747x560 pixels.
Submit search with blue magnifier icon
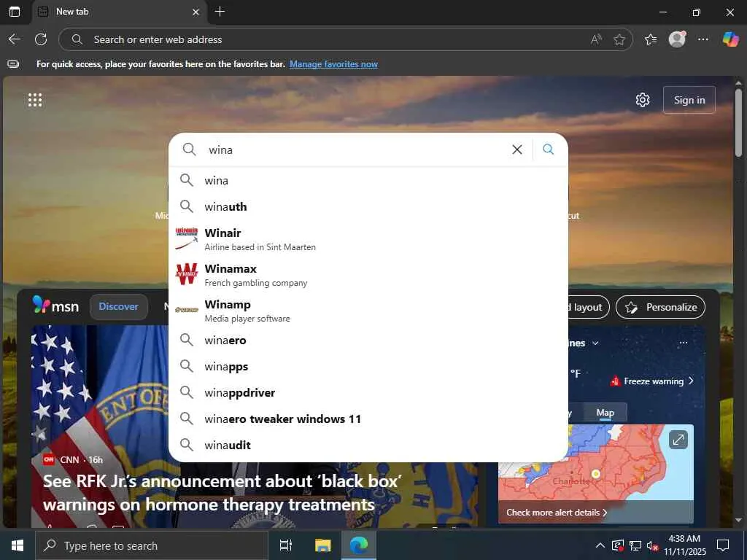(x=549, y=149)
